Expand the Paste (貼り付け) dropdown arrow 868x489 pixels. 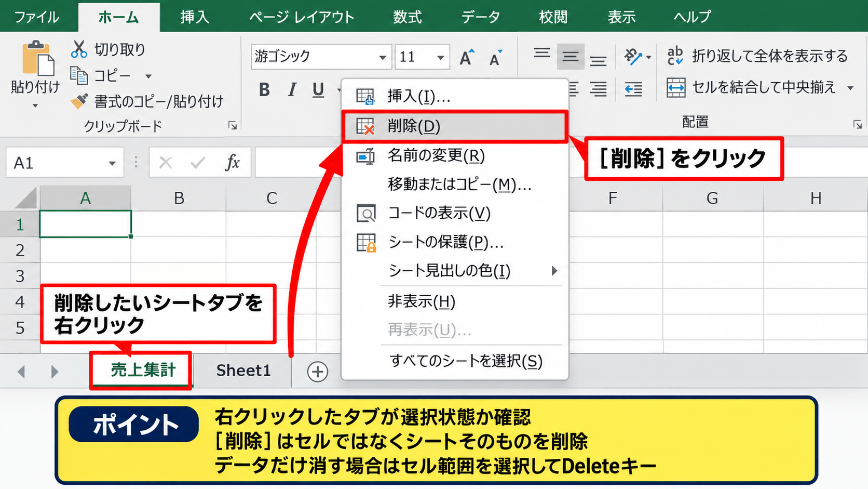(x=35, y=106)
